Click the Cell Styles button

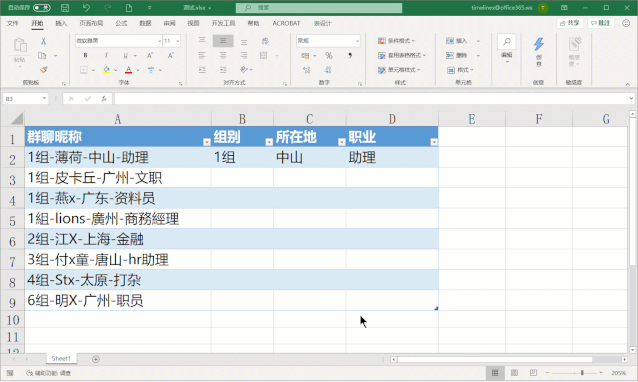click(x=399, y=70)
